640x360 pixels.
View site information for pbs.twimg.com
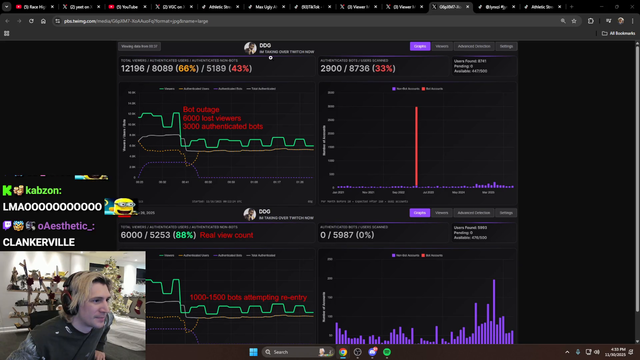(58, 21)
